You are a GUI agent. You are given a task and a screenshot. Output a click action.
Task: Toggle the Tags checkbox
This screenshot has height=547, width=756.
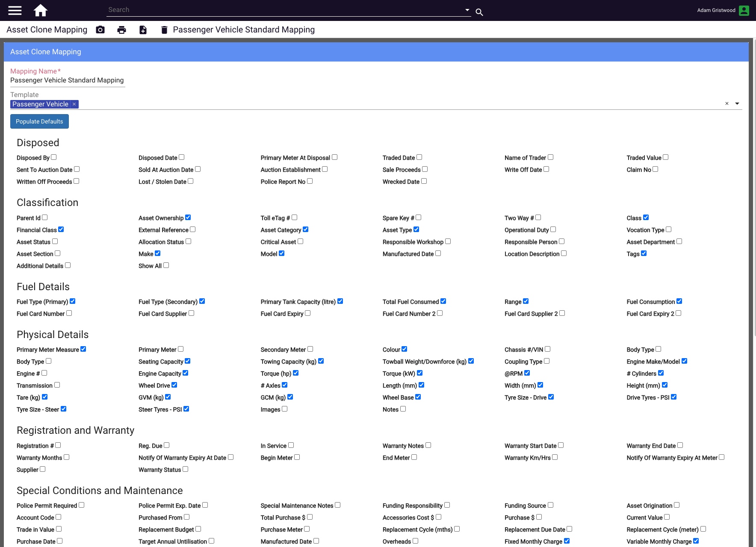[644, 253]
